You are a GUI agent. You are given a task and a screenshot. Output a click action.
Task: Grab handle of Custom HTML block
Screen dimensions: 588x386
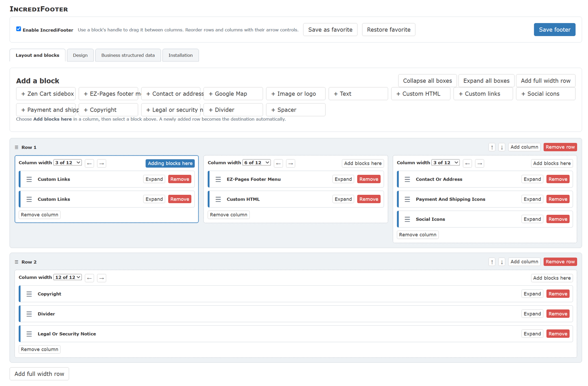click(x=218, y=199)
